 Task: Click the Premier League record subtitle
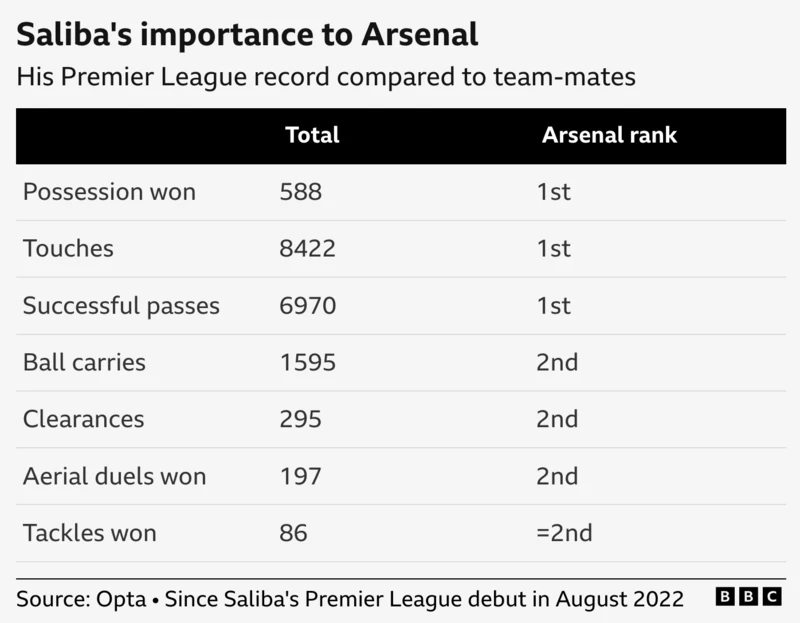pyautogui.click(x=326, y=78)
